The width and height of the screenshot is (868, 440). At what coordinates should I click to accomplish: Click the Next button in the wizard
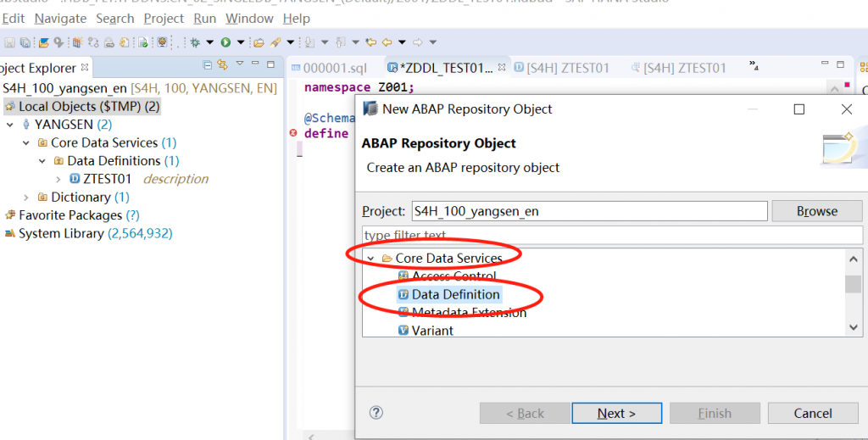coord(616,413)
